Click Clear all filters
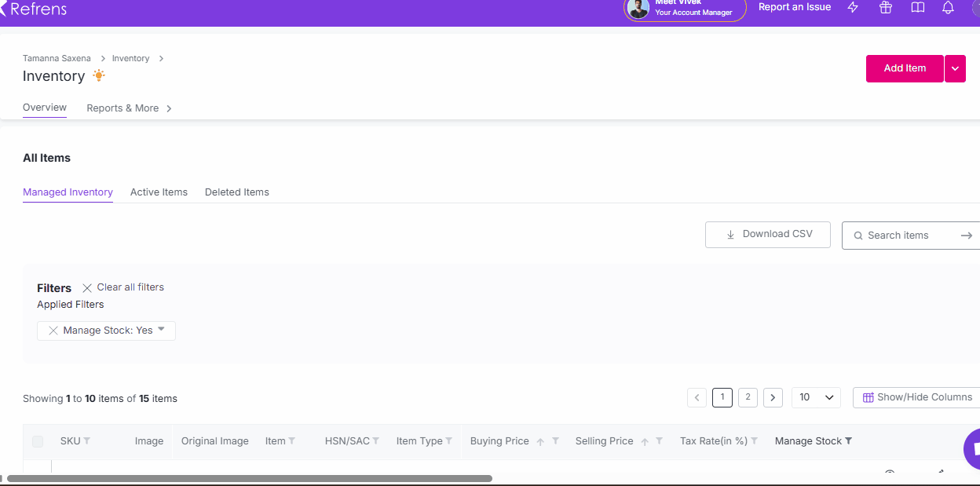980x486 pixels. pos(123,287)
